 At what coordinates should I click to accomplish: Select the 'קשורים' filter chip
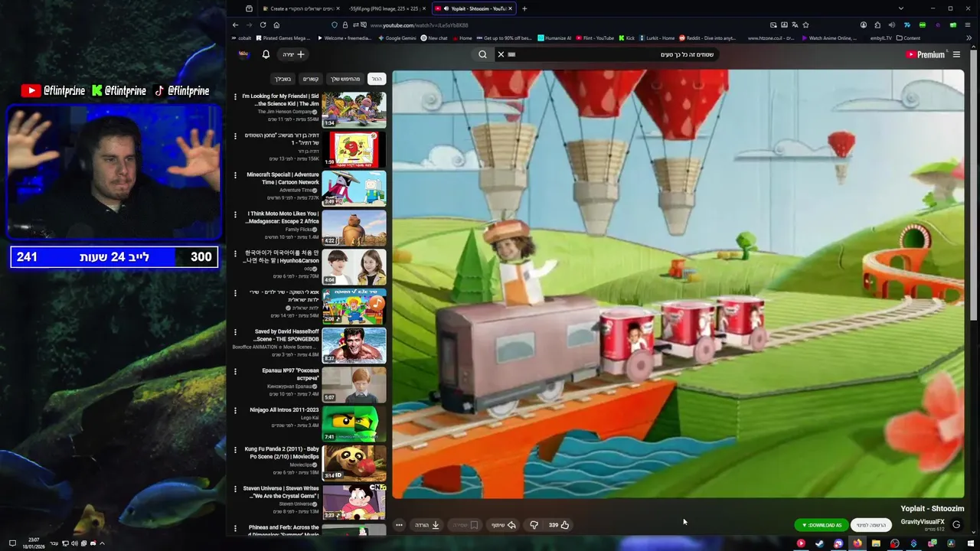[311, 79]
